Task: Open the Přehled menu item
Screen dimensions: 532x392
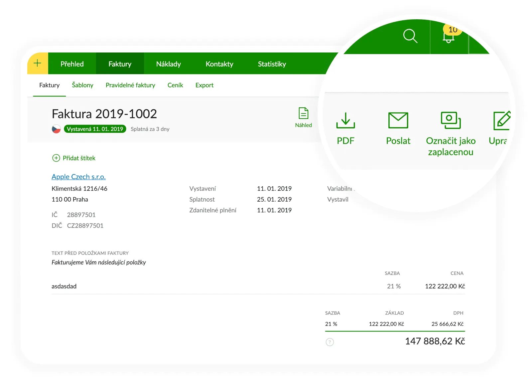Action: (72, 64)
